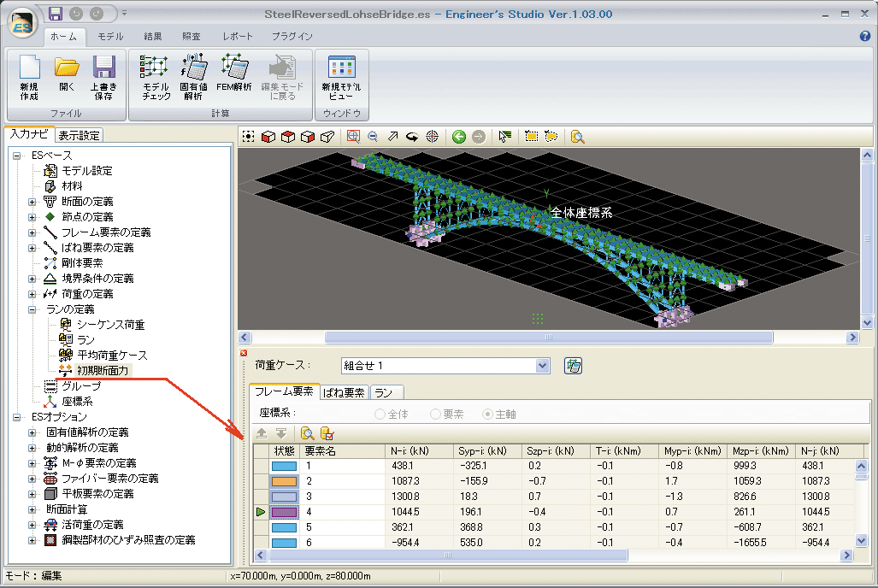The height and width of the screenshot is (588, 878).
Task: Click the move row down arrow icon
Action: 281,433
